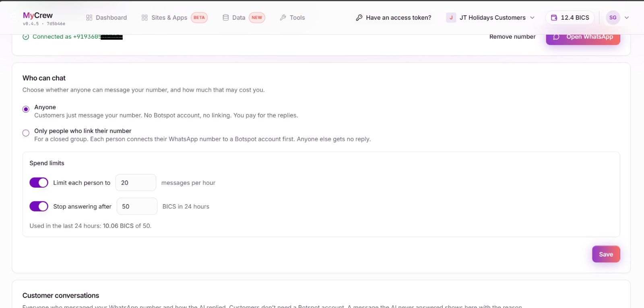Open the user account menu chevron
644x308 pixels.
[x=627, y=18]
